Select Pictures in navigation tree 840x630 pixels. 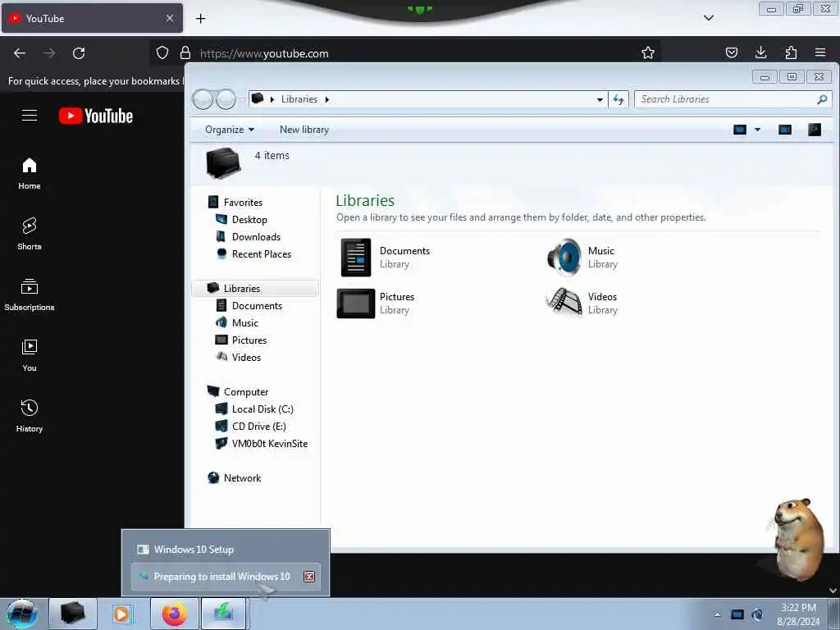click(249, 340)
